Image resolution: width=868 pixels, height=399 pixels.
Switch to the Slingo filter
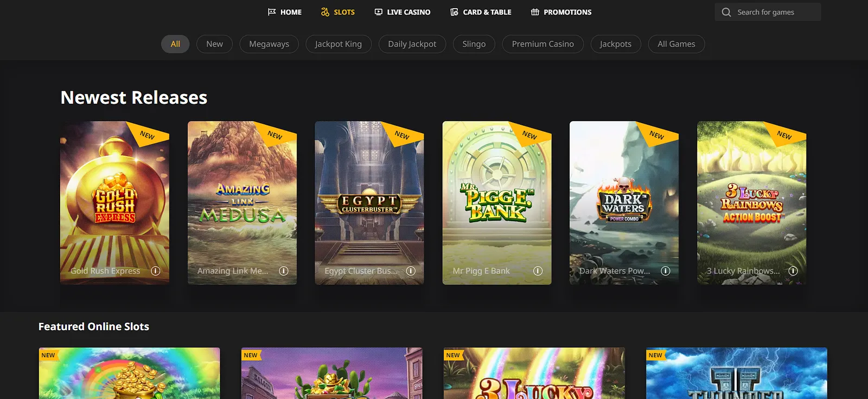pos(474,44)
